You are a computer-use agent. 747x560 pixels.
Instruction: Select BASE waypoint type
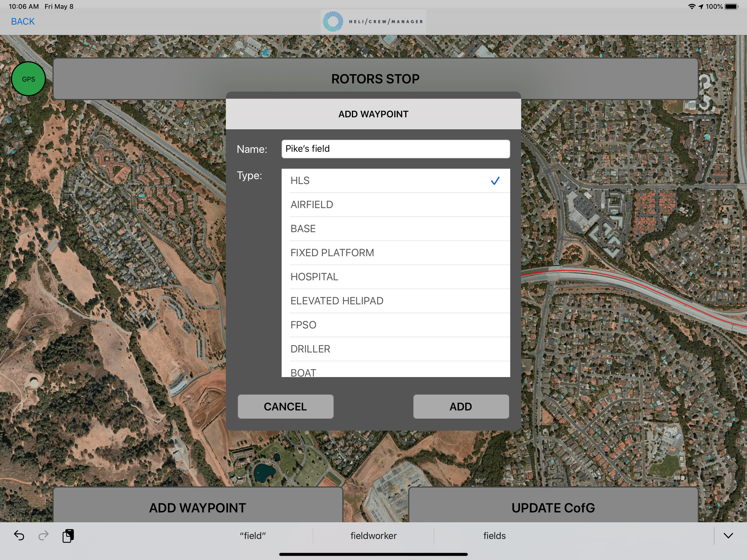pos(395,229)
